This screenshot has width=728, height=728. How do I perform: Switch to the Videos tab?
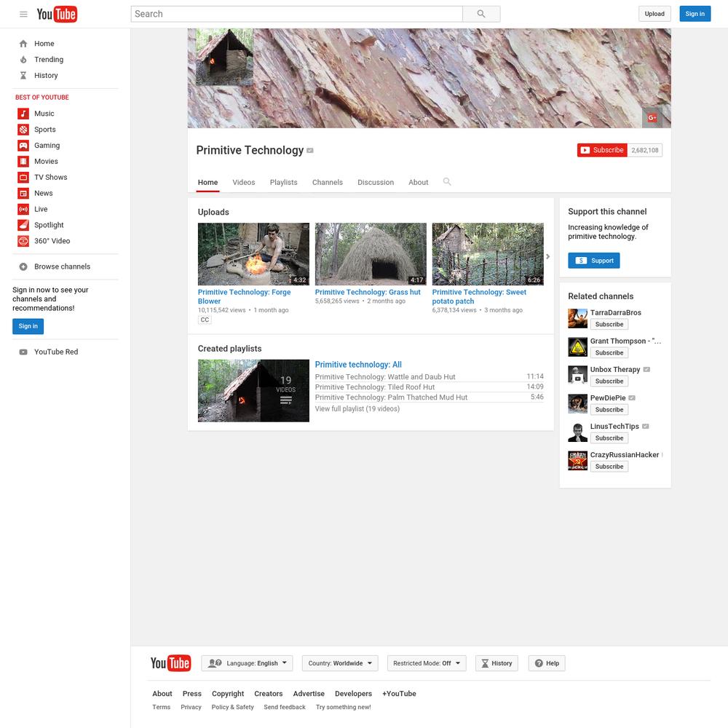(244, 183)
